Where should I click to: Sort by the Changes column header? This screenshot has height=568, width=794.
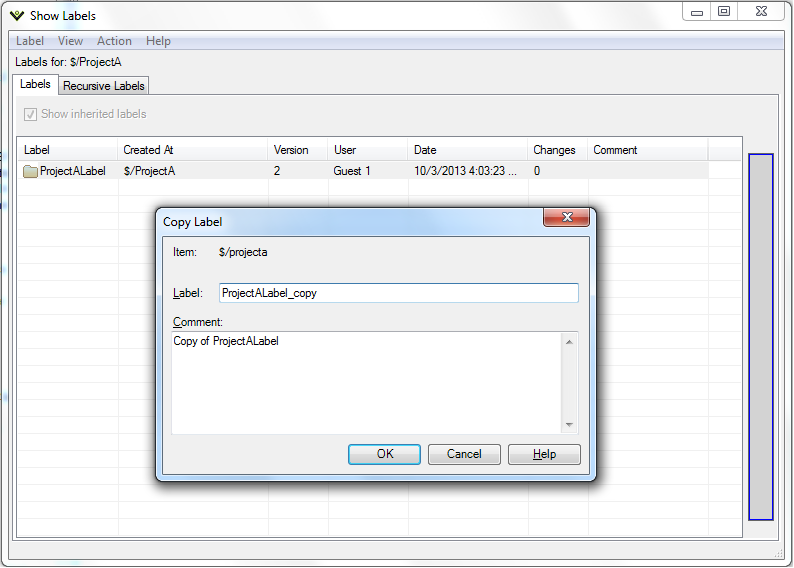[x=557, y=150]
